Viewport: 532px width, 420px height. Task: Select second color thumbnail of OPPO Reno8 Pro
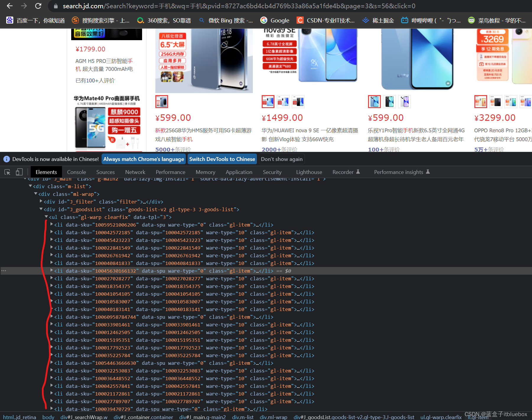coord(496,102)
